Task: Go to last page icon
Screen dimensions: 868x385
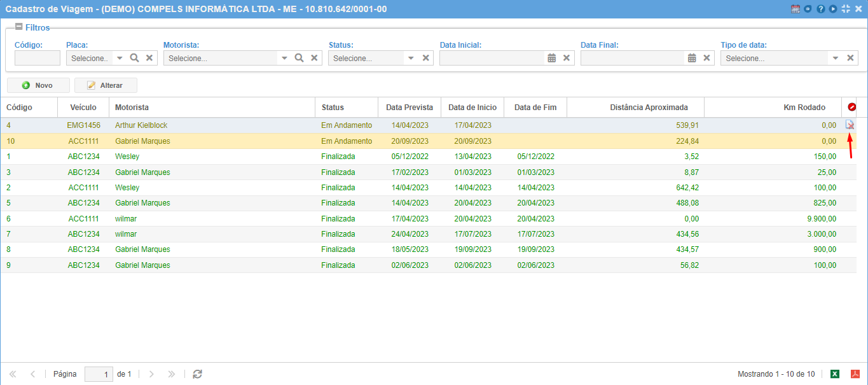Action: (x=171, y=374)
